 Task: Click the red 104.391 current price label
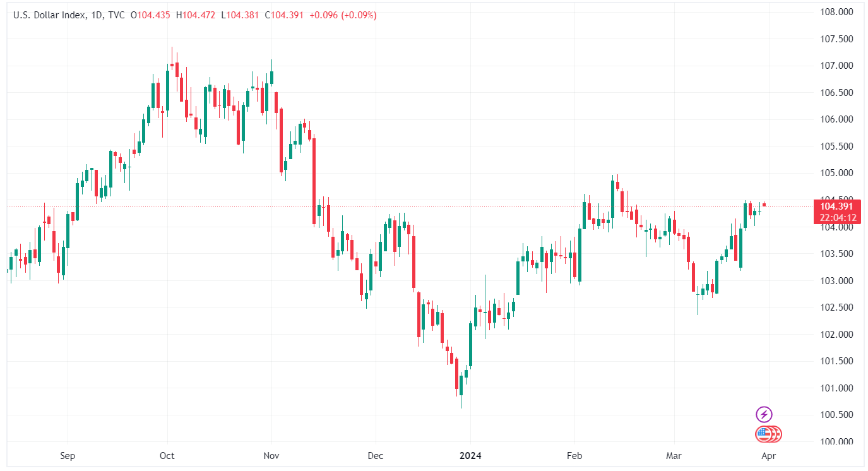tap(837, 206)
